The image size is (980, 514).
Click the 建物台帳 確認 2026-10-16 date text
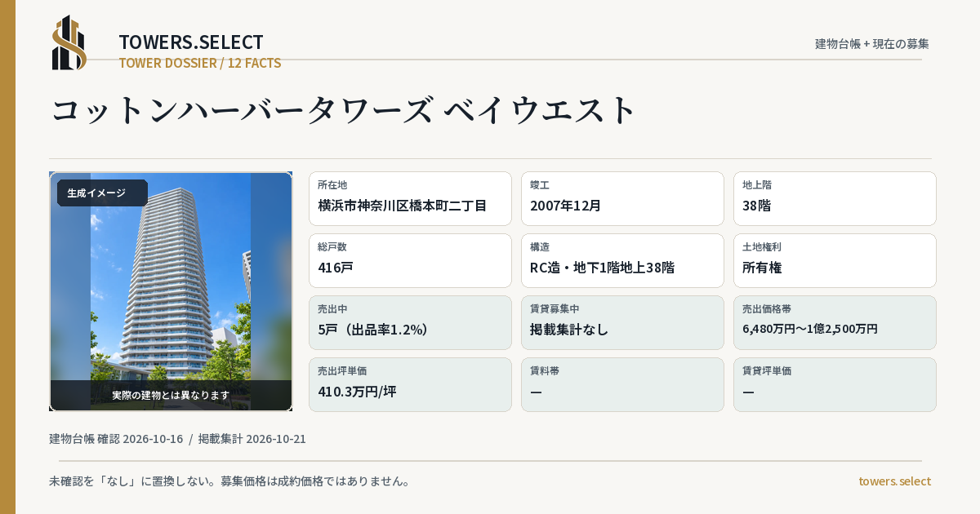(116, 439)
